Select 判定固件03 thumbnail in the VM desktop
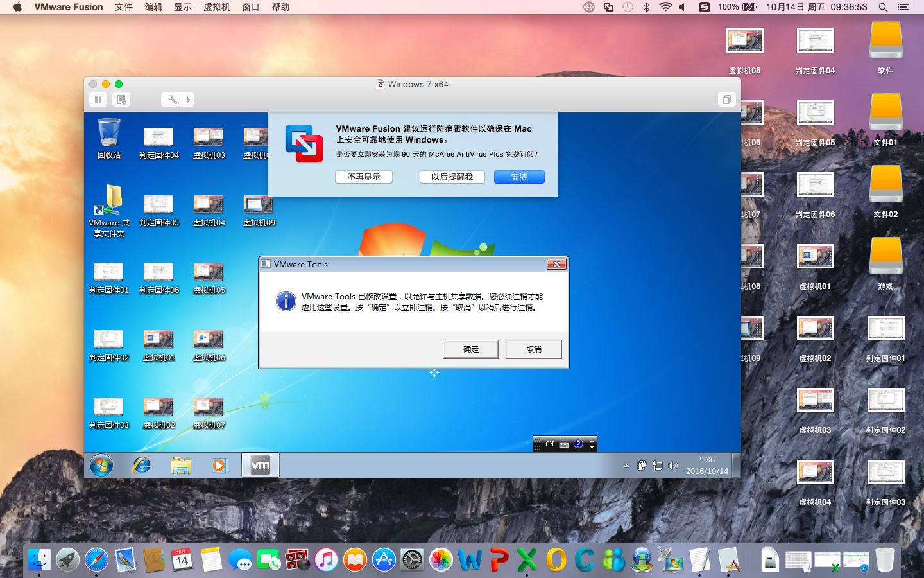The width and height of the screenshot is (924, 578). (109, 413)
